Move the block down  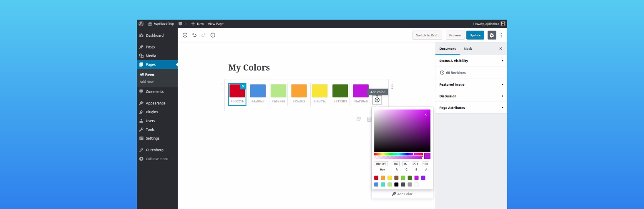click(222, 89)
